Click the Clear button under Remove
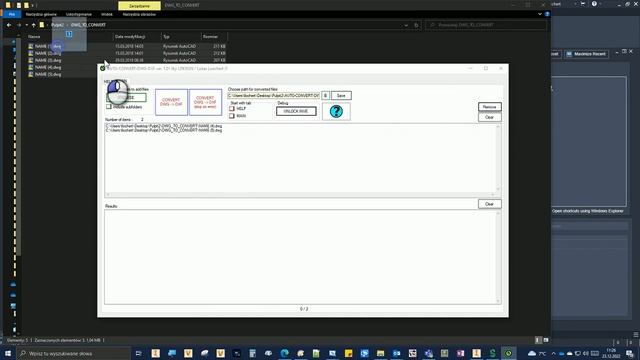The image size is (640, 360). 489,117
